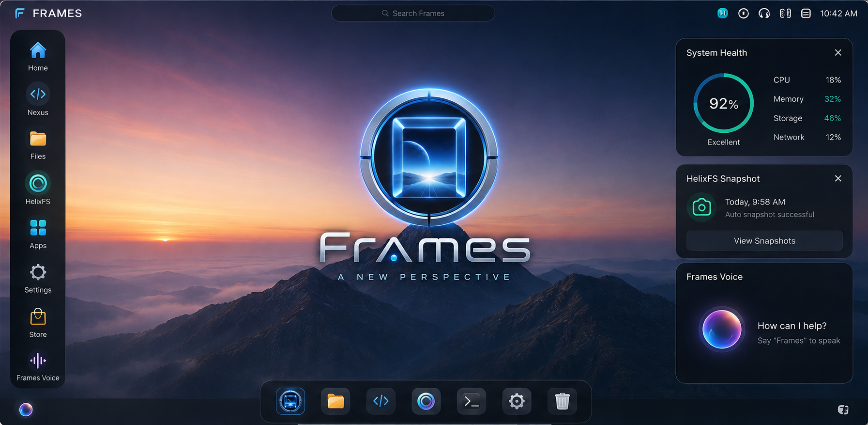
Task: Open the battery indicator in top bar
Action: click(785, 14)
